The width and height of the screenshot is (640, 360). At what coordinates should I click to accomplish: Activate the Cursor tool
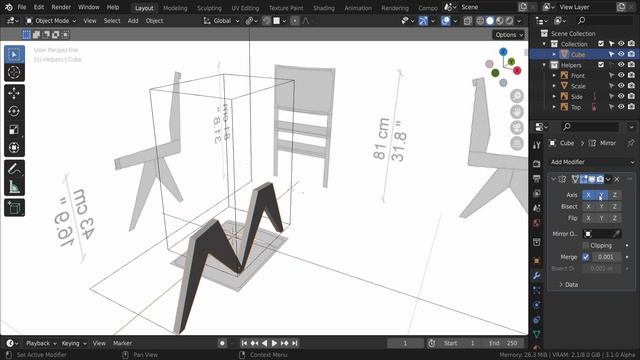14,72
